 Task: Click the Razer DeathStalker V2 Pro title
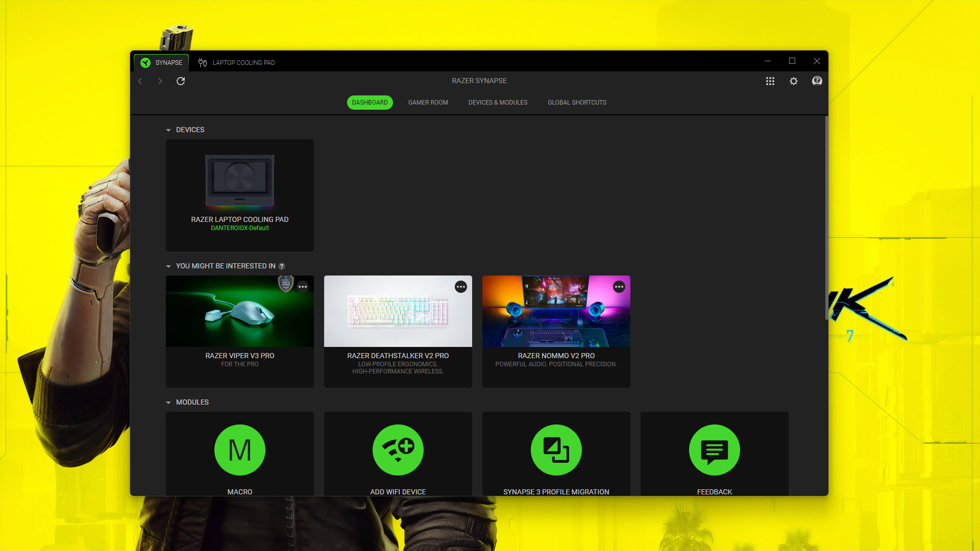coord(398,356)
